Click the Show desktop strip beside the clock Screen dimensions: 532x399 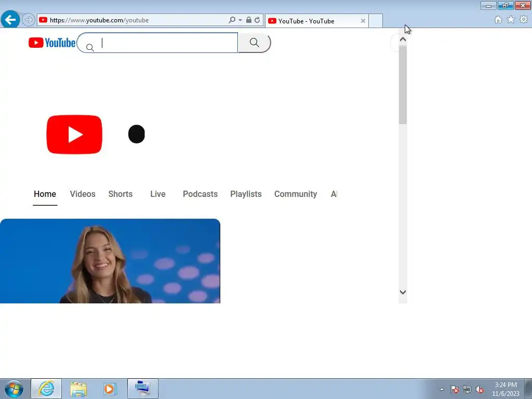528,389
